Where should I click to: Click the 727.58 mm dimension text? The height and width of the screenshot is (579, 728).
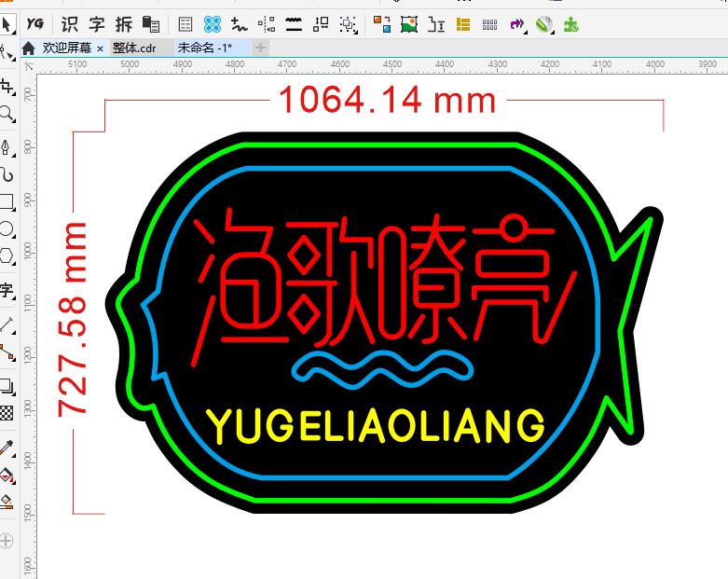[73, 320]
